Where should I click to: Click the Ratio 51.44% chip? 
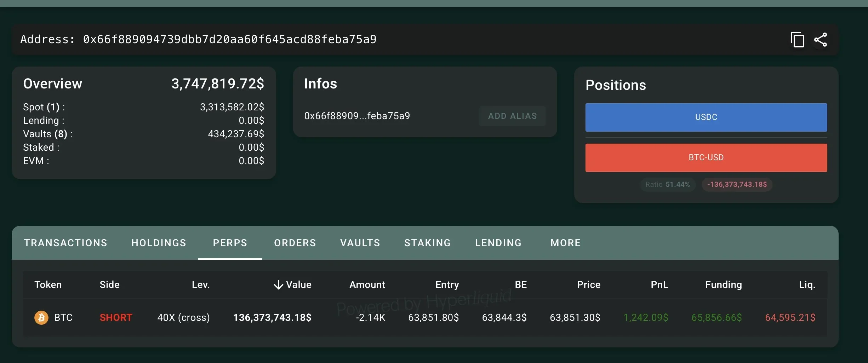click(668, 184)
